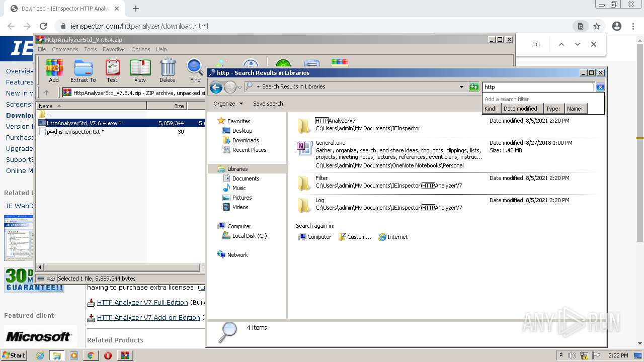Click the View file icon in WinRAR

pos(140,71)
